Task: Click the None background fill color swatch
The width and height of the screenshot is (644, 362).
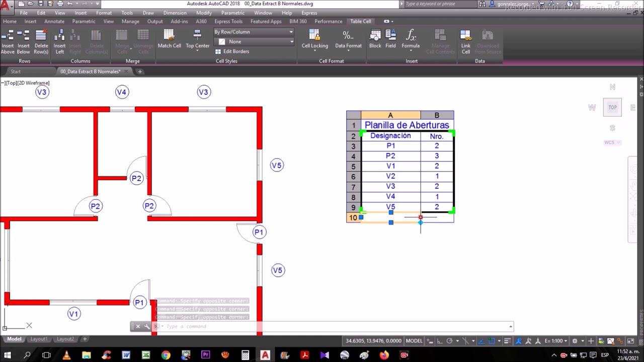Action: click(222, 42)
